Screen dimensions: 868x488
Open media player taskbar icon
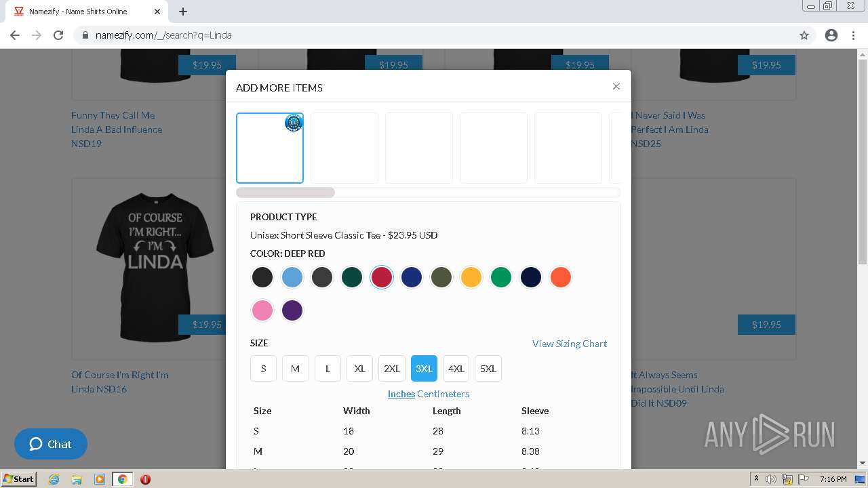click(x=100, y=479)
